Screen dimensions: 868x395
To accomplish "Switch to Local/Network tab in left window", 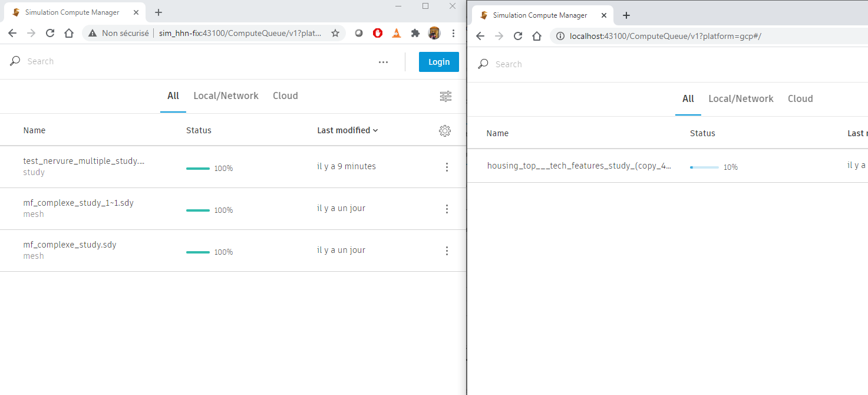I will (226, 96).
